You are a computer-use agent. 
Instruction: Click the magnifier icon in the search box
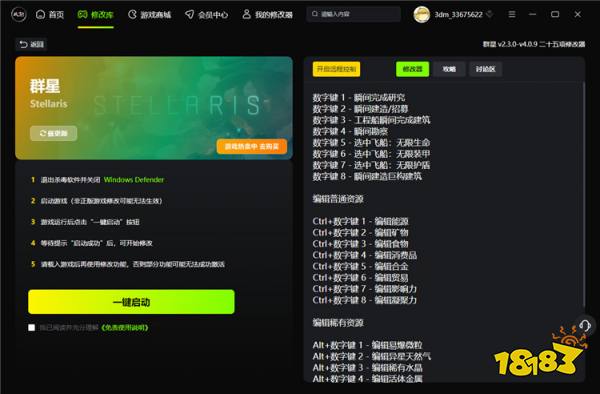click(315, 14)
